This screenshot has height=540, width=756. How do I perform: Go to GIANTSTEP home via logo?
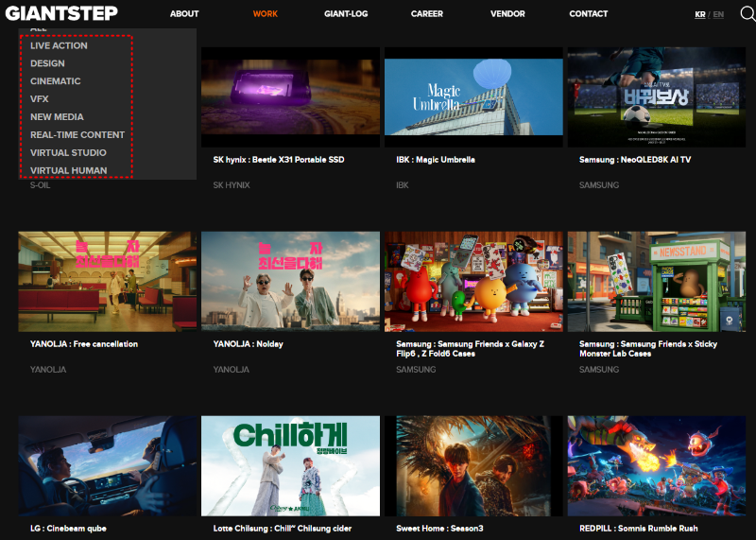point(61,13)
